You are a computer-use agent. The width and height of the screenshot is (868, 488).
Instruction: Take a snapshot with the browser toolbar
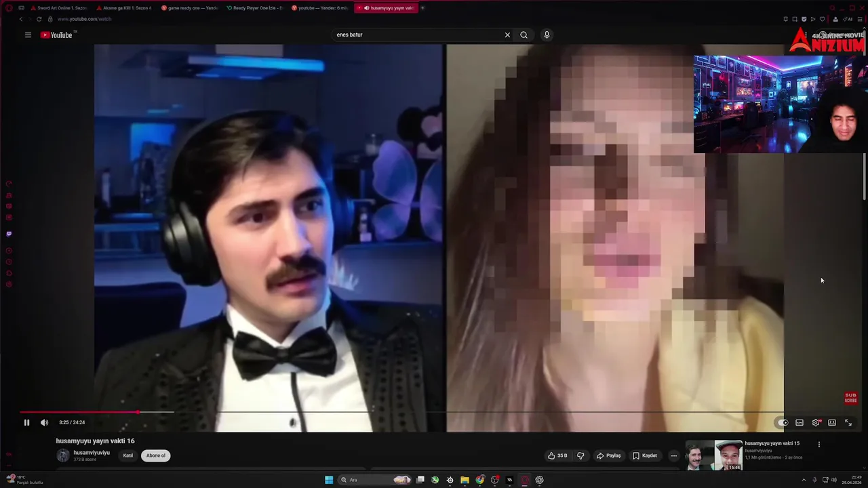(795, 19)
